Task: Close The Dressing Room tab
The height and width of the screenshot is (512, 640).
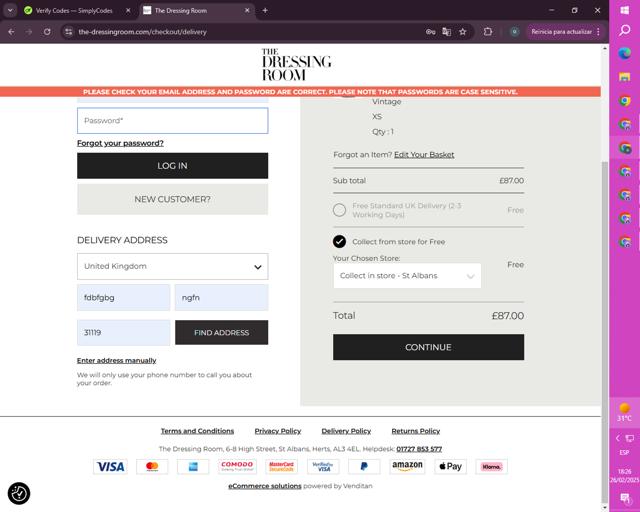Action: click(x=247, y=11)
